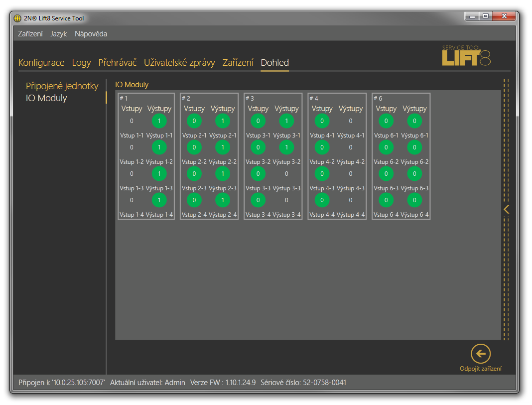Screen dimensions: 532x405
Task: Open the Nápověda help menu
Action: pyautogui.click(x=91, y=34)
